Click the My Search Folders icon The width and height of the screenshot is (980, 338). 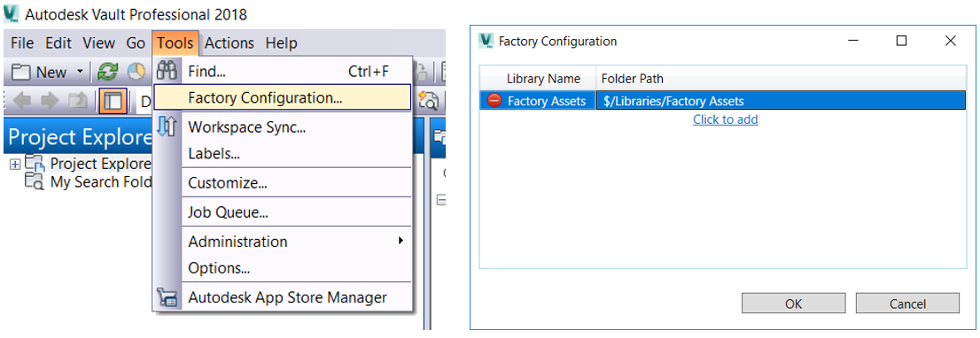(35, 181)
